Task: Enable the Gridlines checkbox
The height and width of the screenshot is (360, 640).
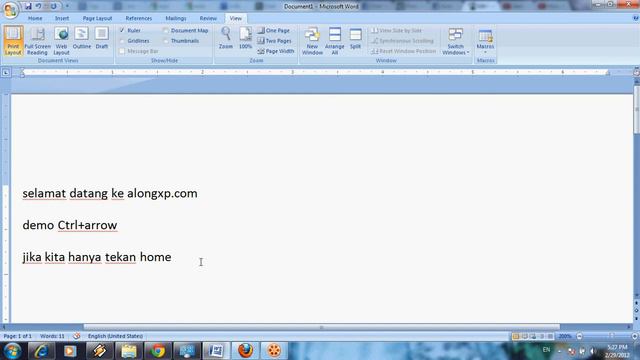Action: click(122, 41)
